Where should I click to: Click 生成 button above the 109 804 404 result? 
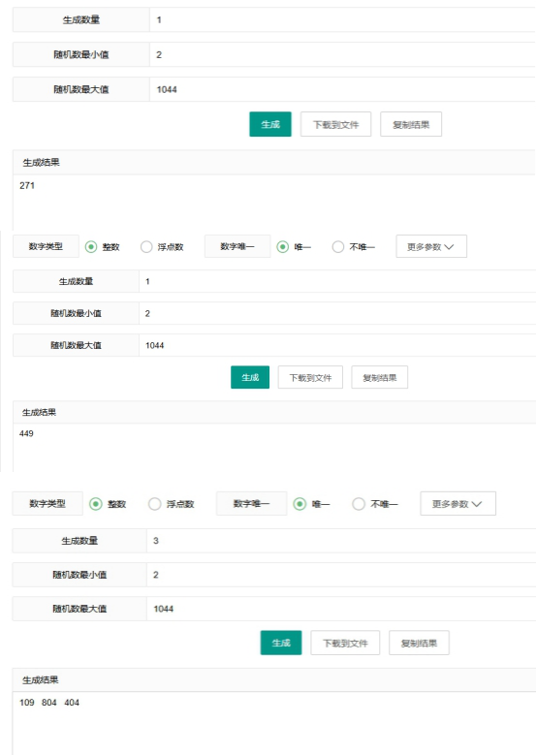[281, 643]
